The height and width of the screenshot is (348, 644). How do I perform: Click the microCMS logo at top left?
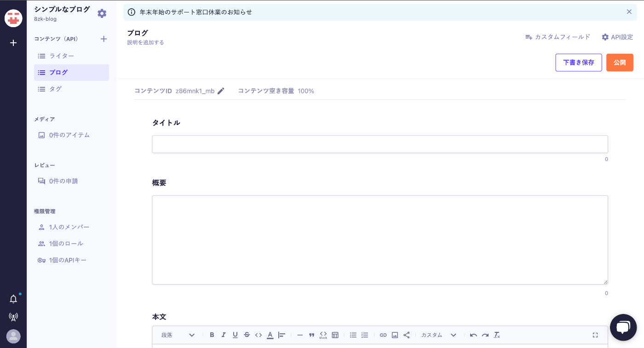[13, 18]
